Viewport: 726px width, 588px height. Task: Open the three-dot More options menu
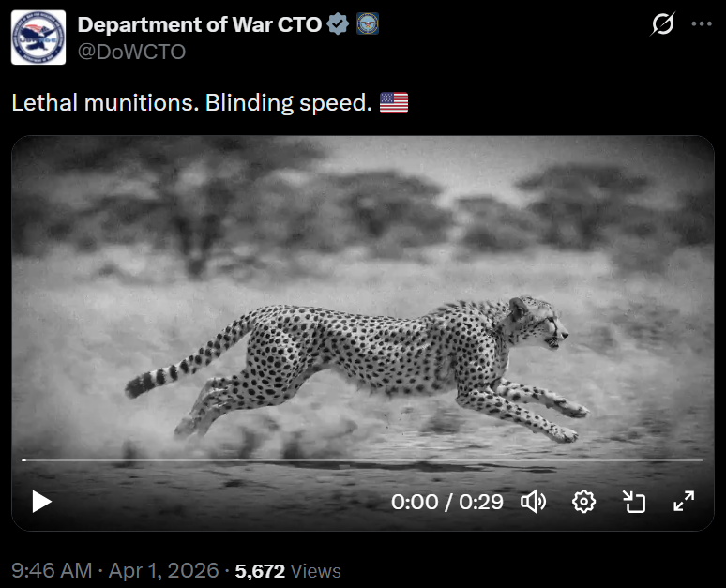tap(702, 24)
